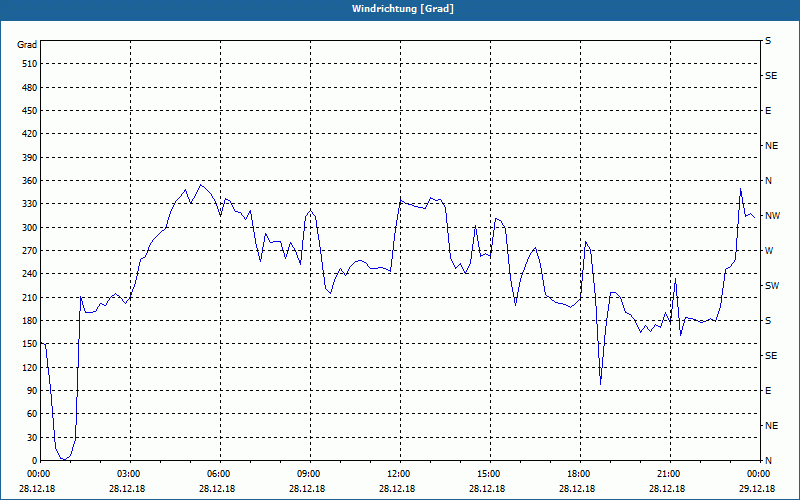Click the 'Windrichtung [Grad]' chart title
This screenshot has height=500, width=800.
pos(403,9)
